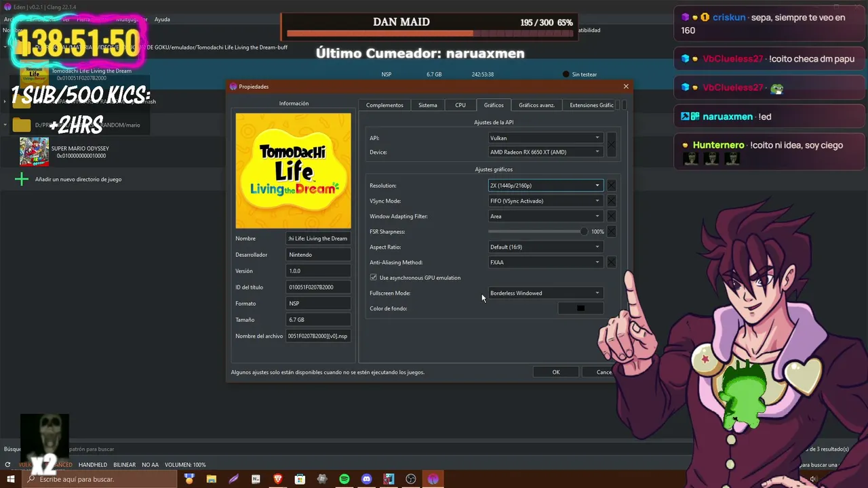Reset the VSync Mode setting with its X icon

[x=611, y=201]
